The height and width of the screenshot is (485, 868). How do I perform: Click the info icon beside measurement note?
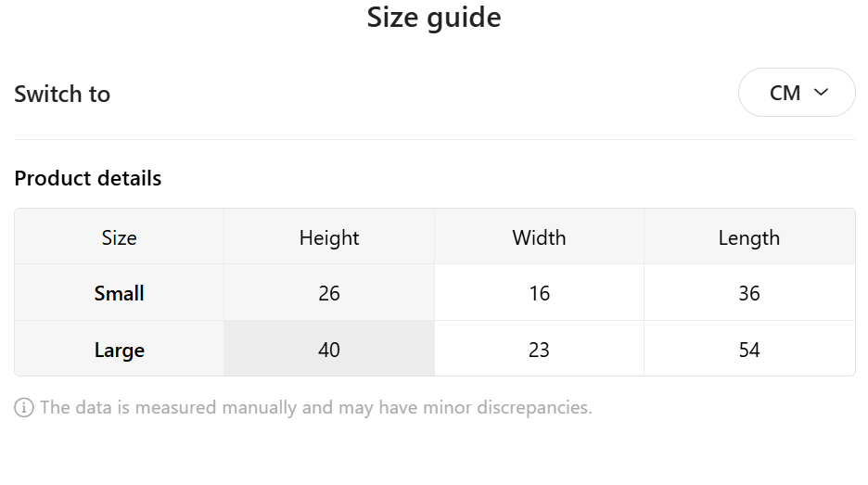coord(24,407)
